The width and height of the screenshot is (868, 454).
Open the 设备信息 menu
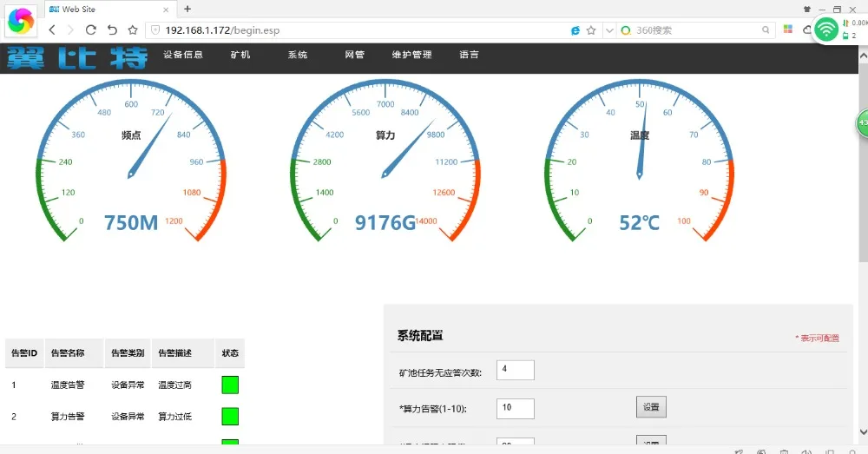click(182, 55)
